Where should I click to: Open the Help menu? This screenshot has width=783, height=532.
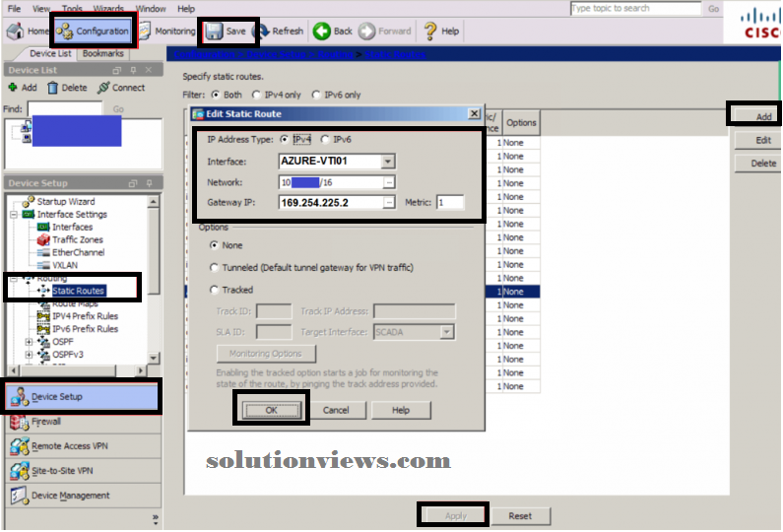pyautogui.click(x=186, y=9)
